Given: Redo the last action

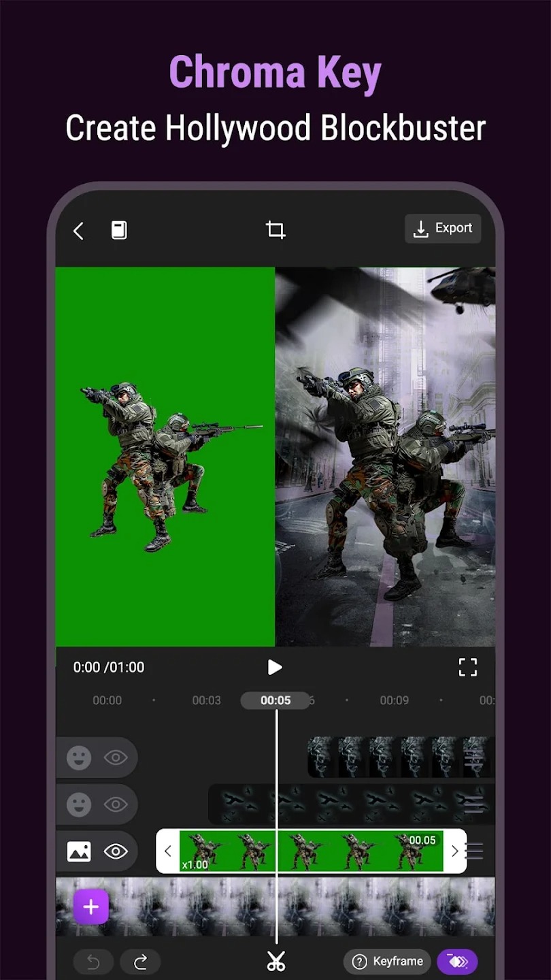Looking at the screenshot, I should pos(140,962).
